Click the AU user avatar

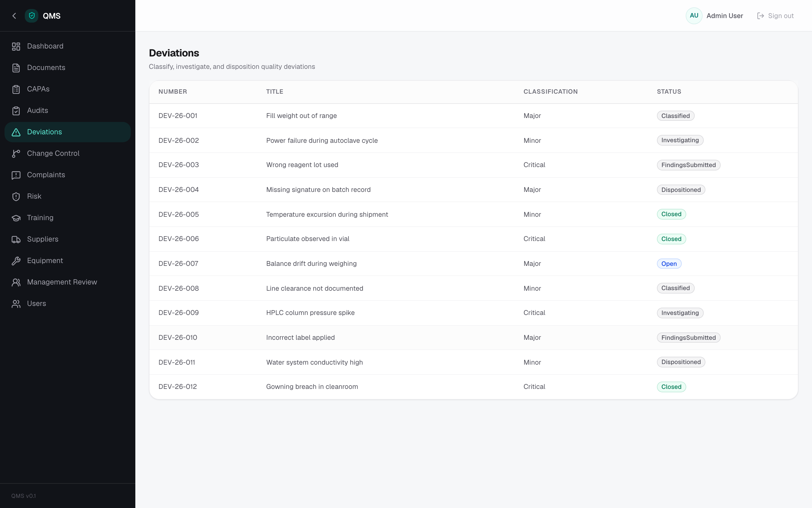(694, 16)
